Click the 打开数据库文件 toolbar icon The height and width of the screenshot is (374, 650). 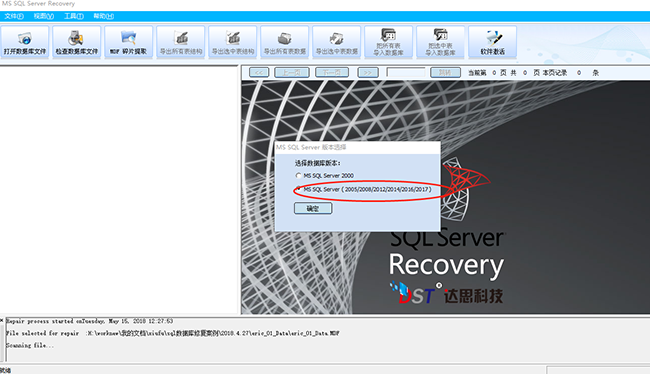[x=25, y=42]
